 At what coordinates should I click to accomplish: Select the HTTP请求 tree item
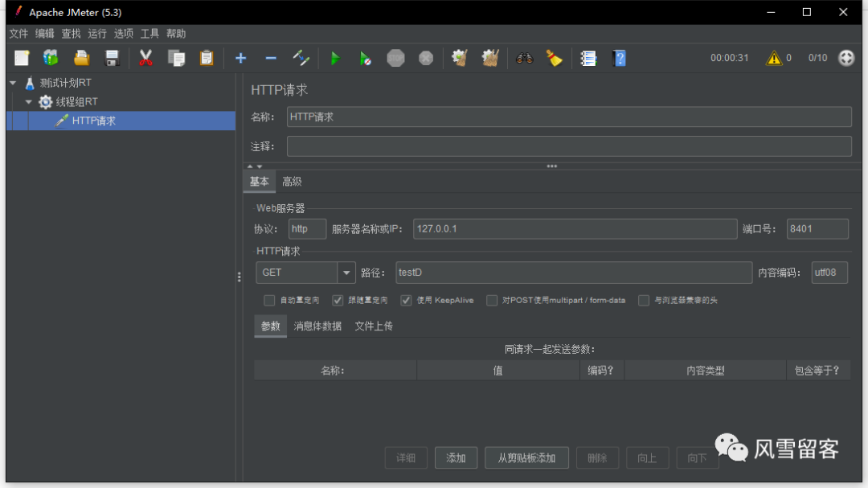tap(121, 121)
